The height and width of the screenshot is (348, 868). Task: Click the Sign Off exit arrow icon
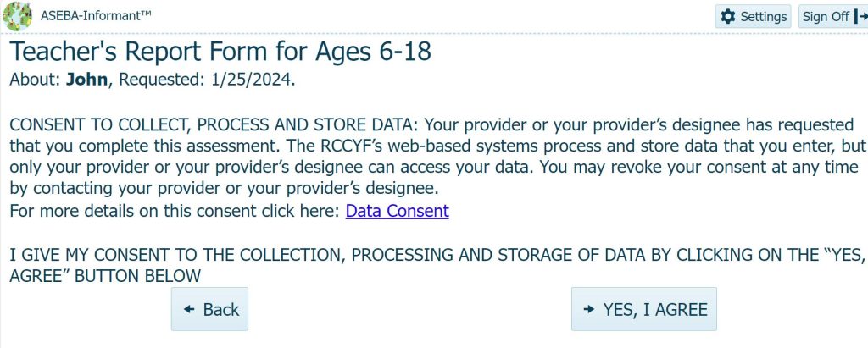860,17
